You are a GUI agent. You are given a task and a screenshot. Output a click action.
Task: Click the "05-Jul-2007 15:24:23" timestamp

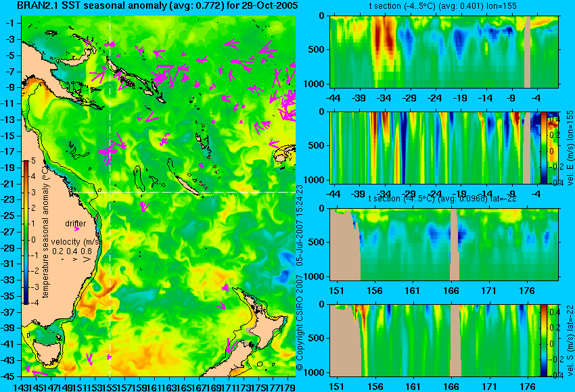point(300,225)
